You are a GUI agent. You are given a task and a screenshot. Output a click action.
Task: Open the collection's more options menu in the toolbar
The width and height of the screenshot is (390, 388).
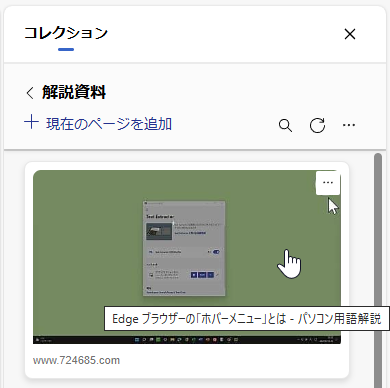click(349, 125)
